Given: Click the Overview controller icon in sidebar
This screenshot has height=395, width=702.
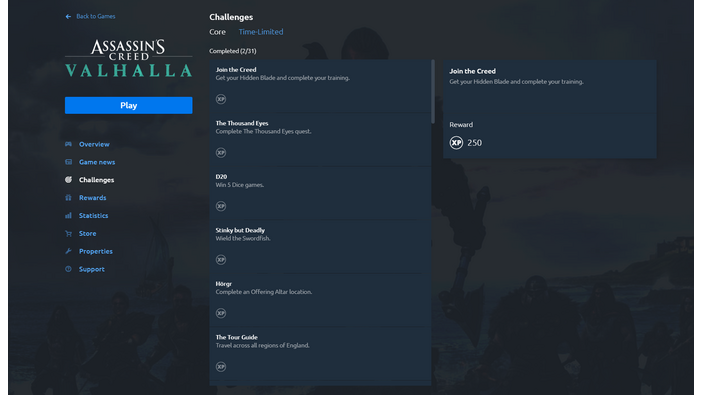Looking at the screenshot, I should pos(68,144).
